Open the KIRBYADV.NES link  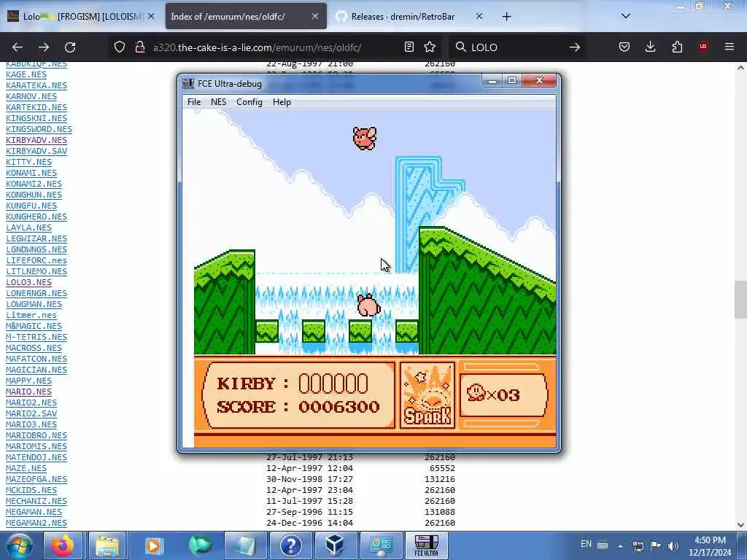[36, 140]
